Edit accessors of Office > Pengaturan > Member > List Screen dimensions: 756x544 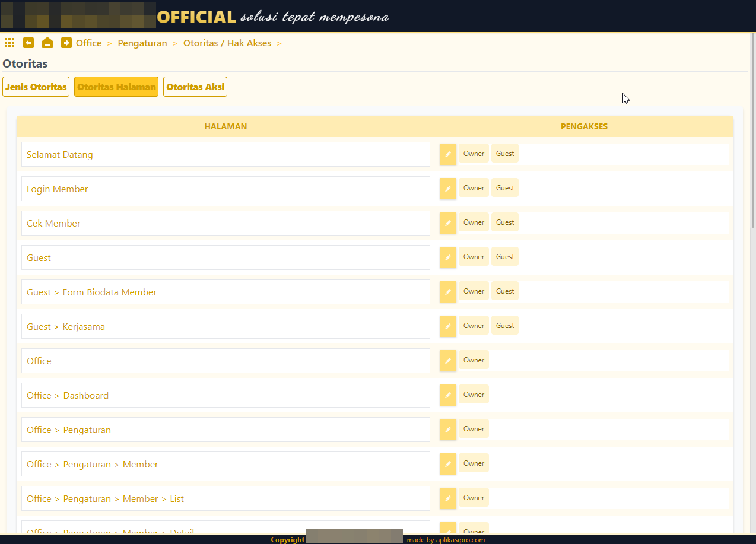point(448,498)
